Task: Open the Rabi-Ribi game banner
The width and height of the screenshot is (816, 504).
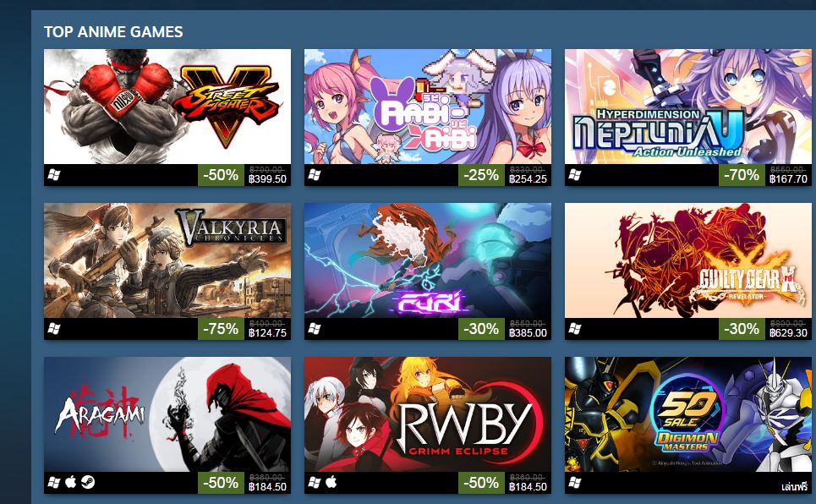Action: 428,107
